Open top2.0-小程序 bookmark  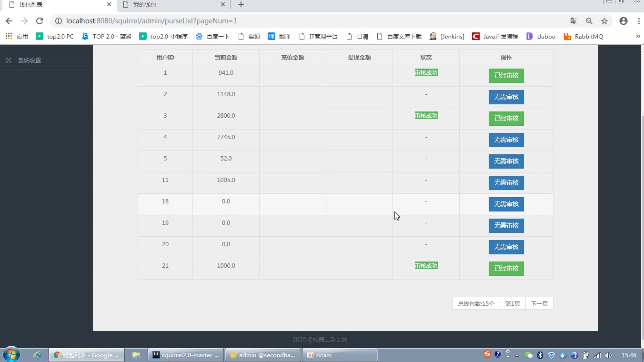coord(163,36)
